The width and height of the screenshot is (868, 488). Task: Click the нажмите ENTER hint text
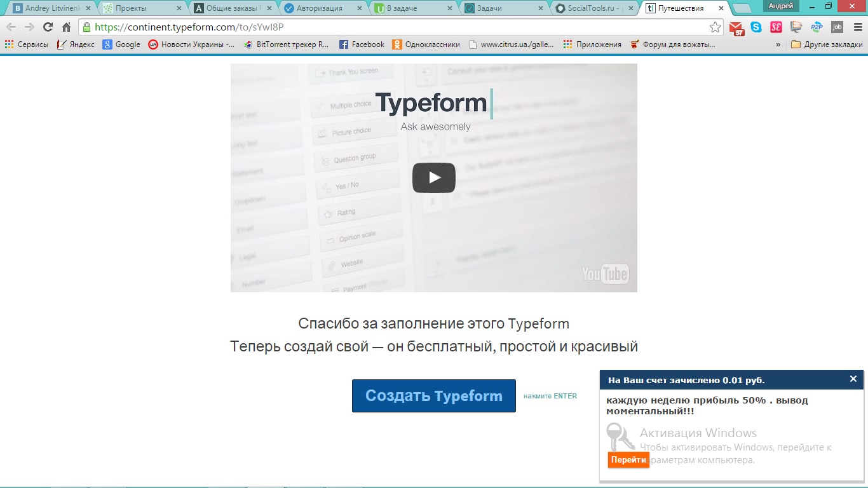coord(550,396)
